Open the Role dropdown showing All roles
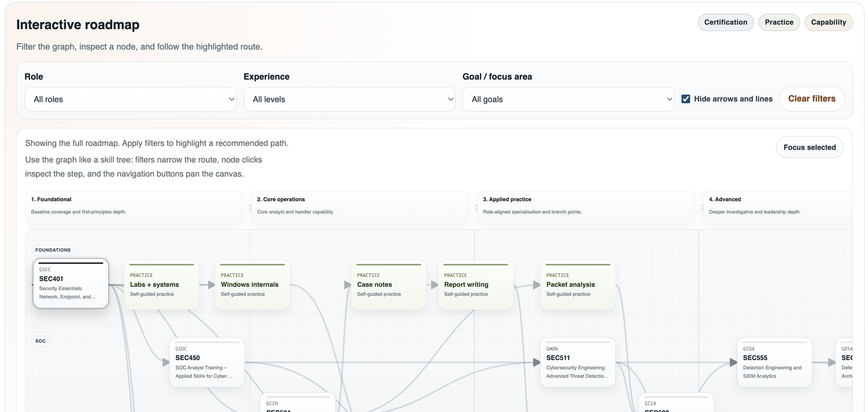The image size is (868, 412). pos(130,99)
